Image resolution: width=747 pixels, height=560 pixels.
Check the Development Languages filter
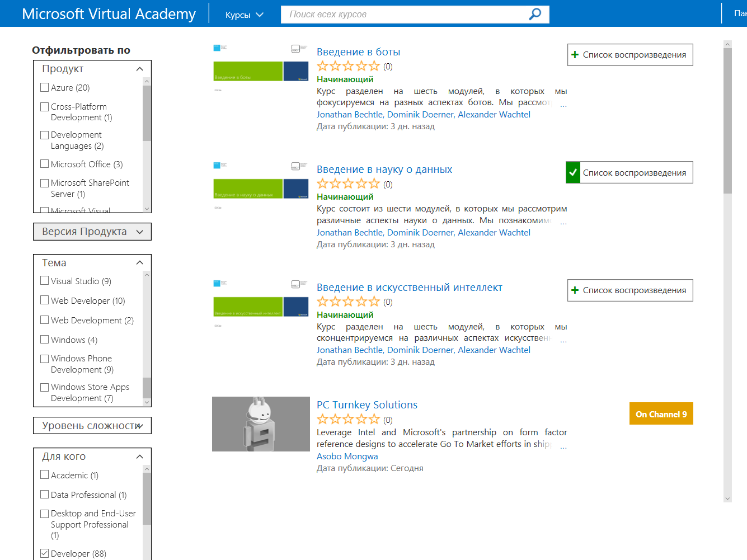45,135
